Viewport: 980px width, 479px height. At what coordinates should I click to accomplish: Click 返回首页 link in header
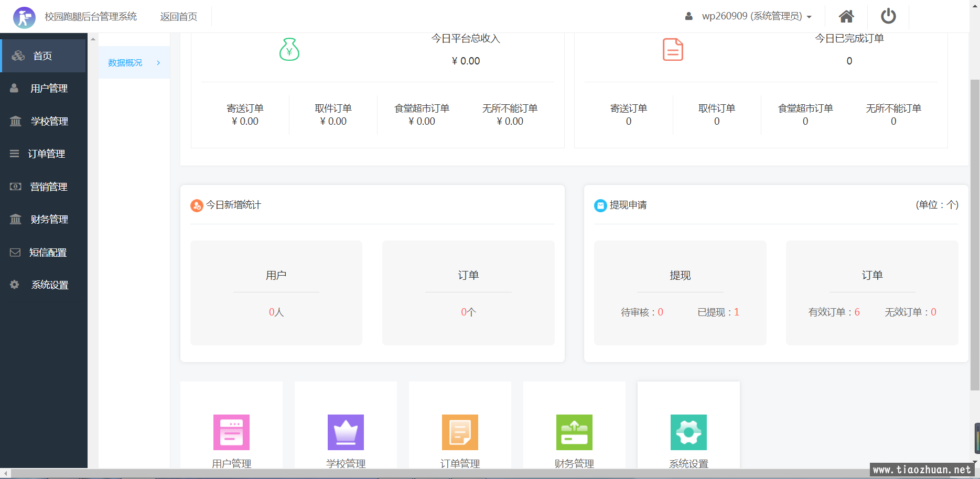pos(179,17)
